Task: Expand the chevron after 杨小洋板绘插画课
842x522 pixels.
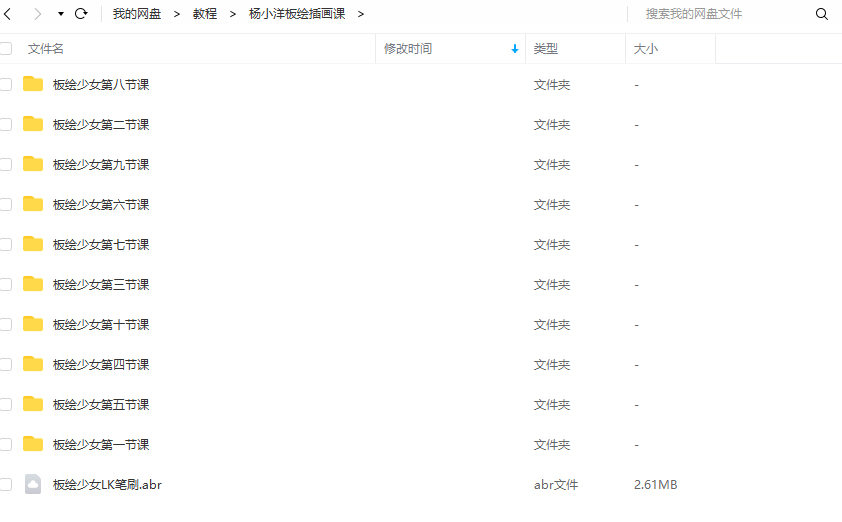Action: click(x=361, y=14)
